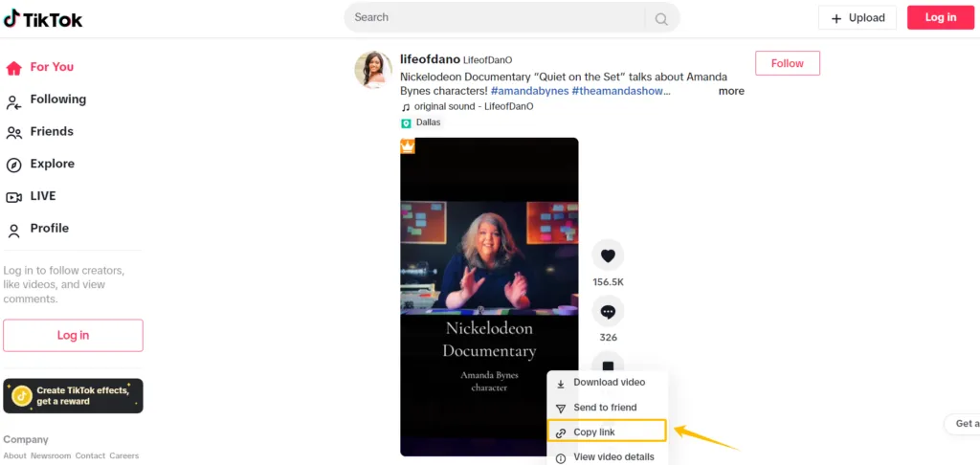
Task: Click the Company footer heading
Action: pos(26,439)
